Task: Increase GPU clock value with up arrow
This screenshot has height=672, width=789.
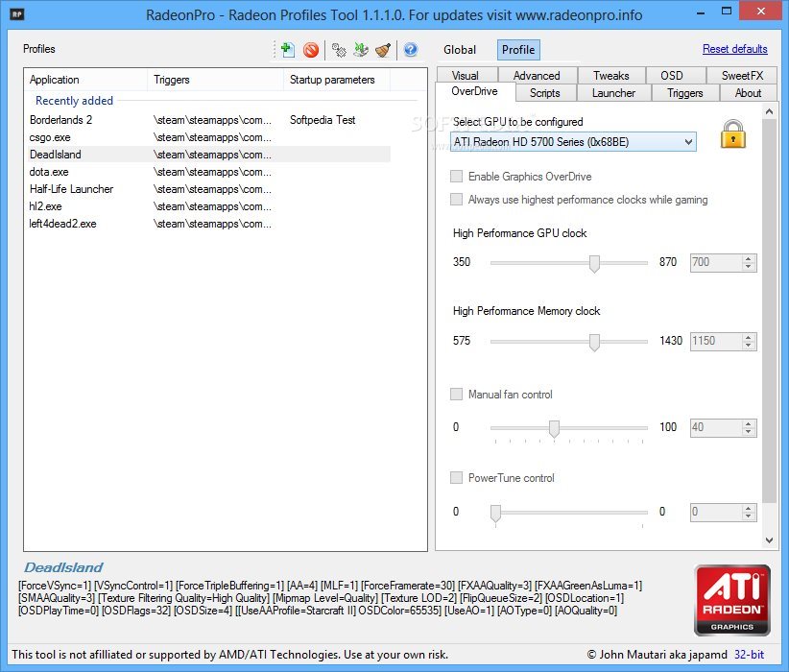Action: pyautogui.click(x=749, y=258)
